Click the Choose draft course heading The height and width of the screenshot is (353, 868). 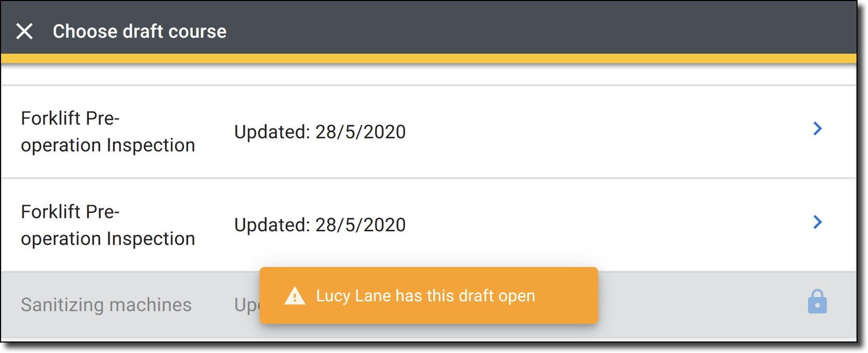[x=139, y=31]
